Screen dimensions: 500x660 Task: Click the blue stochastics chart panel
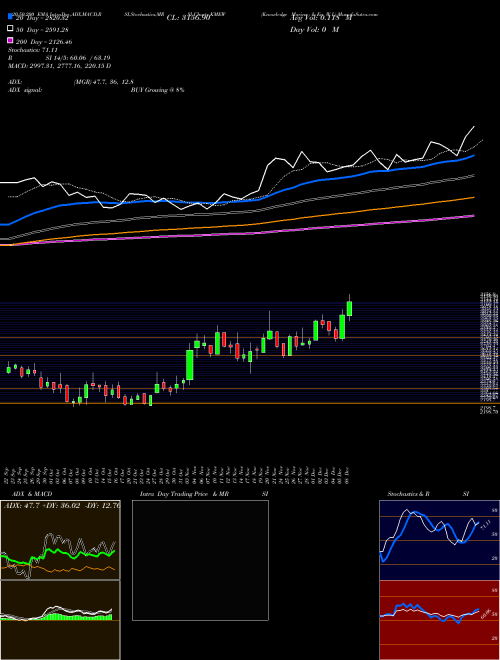pyautogui.click(x=439, y=540)
